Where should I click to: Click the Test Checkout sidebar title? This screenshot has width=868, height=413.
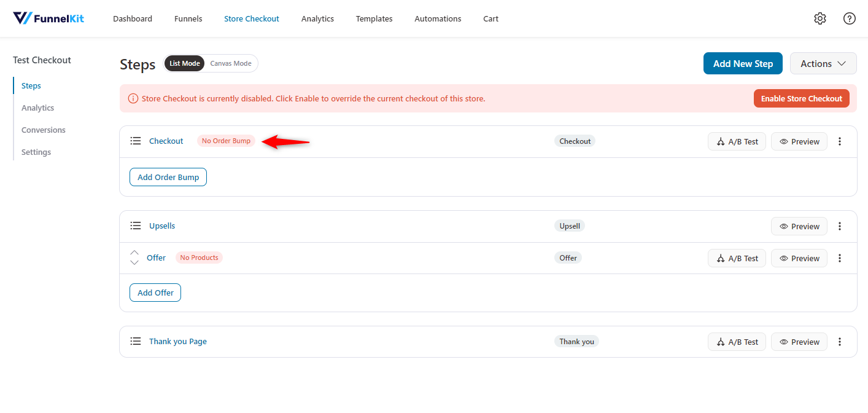[x=42, y=60]
